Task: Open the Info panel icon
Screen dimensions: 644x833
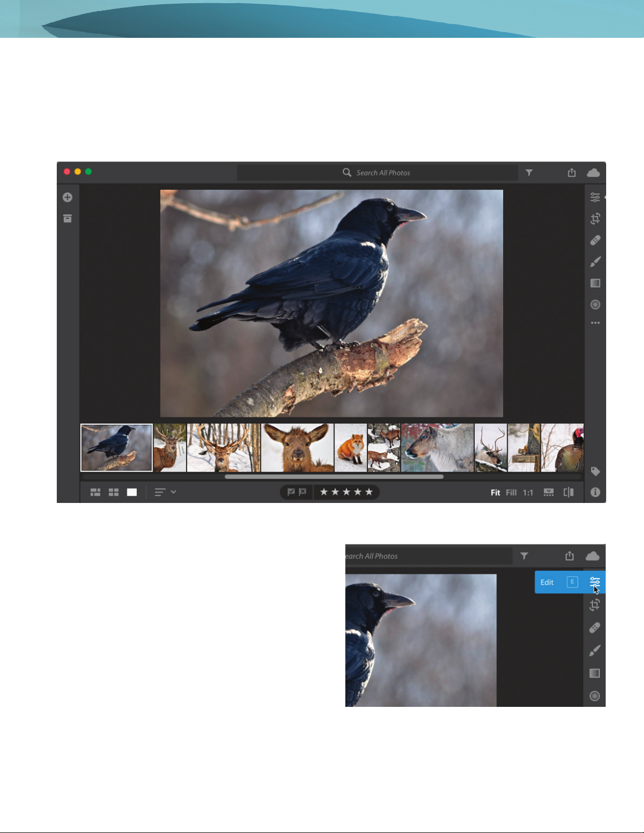Action: (595, 492)
